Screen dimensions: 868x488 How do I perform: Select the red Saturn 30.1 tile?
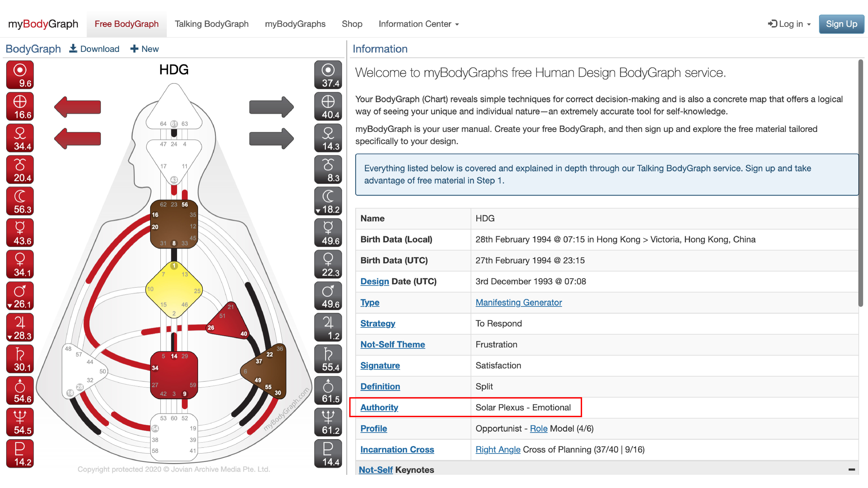tap(20, 359)
